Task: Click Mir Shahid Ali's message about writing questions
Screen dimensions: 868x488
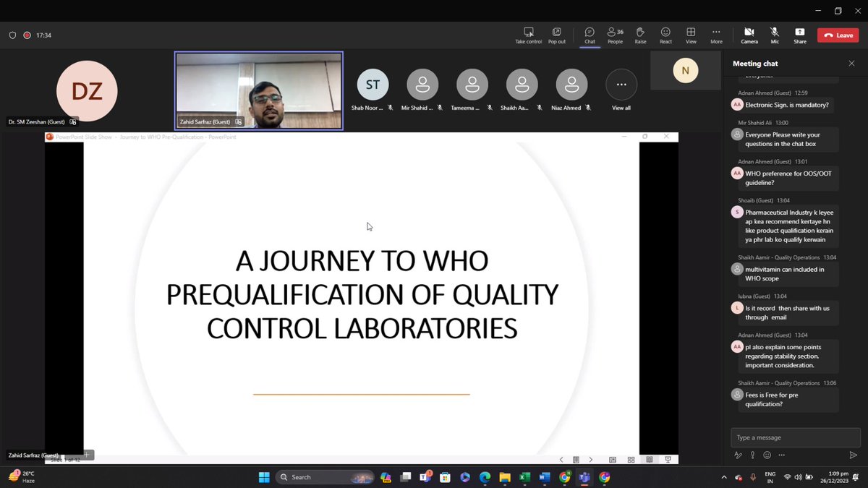Action: (790, 140)
